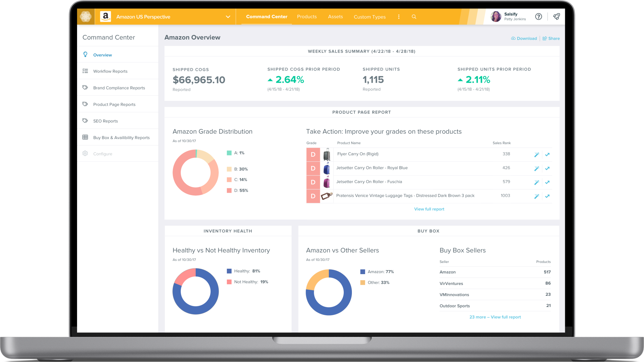Screen dimensions: 644x362
Task: Open Pratensis Venice Vintage Luggage Tags name
Action: click(x=405, y=196)
